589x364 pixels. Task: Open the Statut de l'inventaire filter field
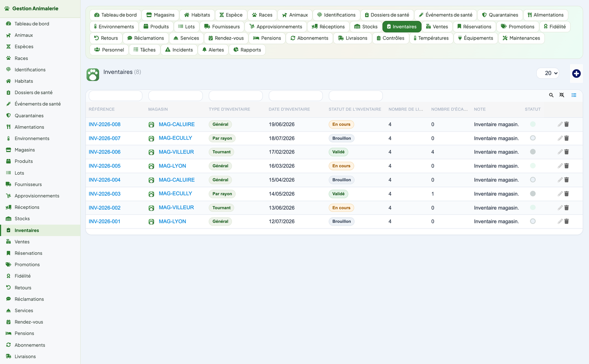click(355, 96)
